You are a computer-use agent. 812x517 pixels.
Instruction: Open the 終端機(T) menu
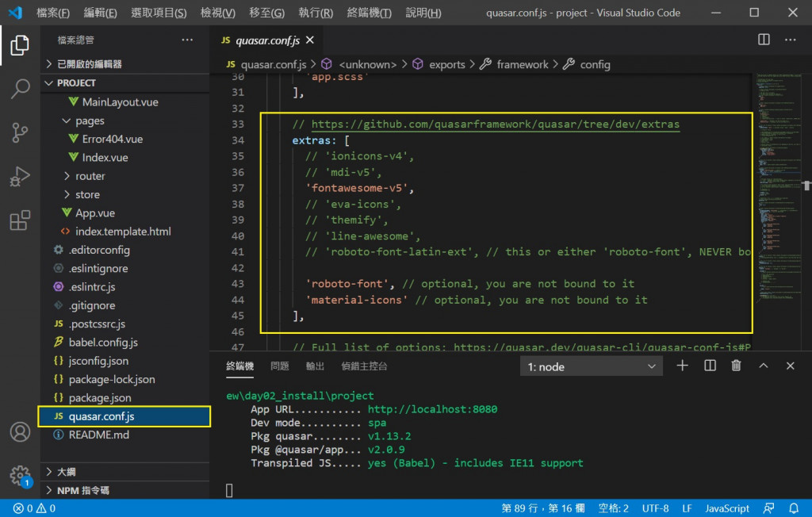[369, 13]
